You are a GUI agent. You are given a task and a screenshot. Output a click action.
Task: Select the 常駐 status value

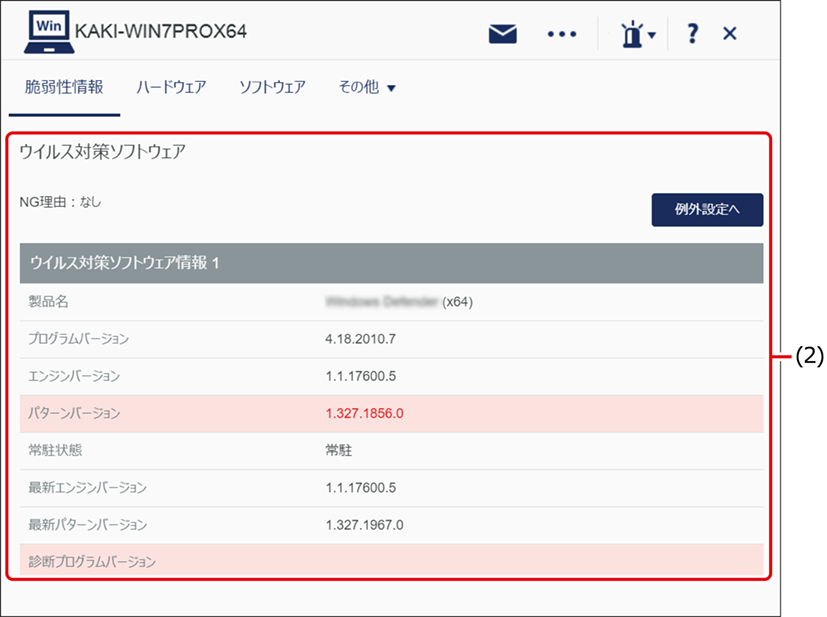[339, 450]
